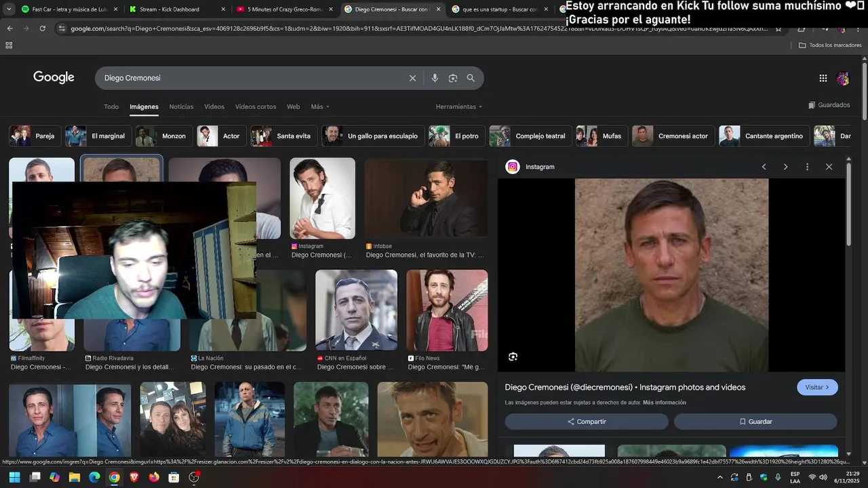Open the tab search chevron in Chrome
The image size is (868, 488).
pyautogui.click(x=9, y=9)
